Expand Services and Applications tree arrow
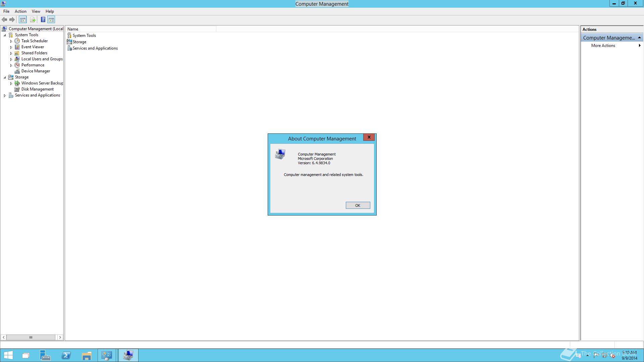This screenshot has width=644, height=362. (x=5, y=96)
